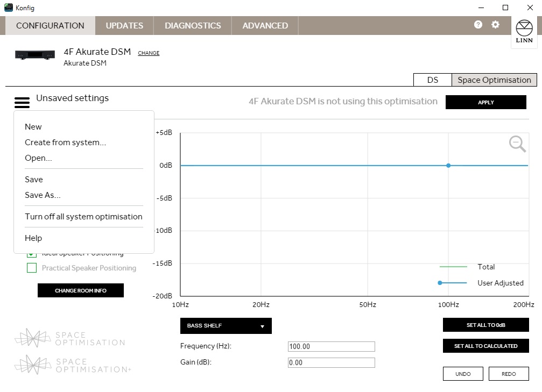Viewport: 542px width, 392px height.
Task: Open the settings gear icon
Action: click(x=495, y=25)
